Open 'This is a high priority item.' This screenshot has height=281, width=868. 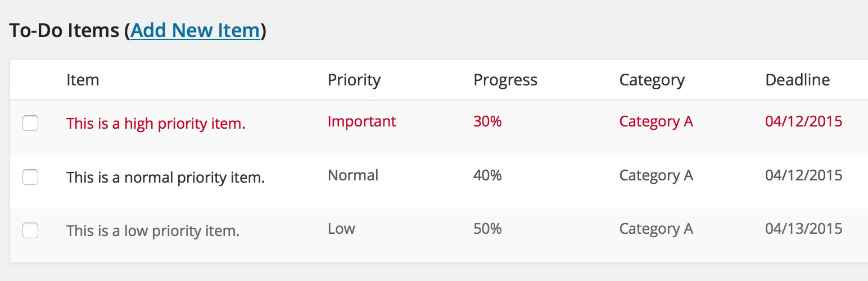(156, 124)
